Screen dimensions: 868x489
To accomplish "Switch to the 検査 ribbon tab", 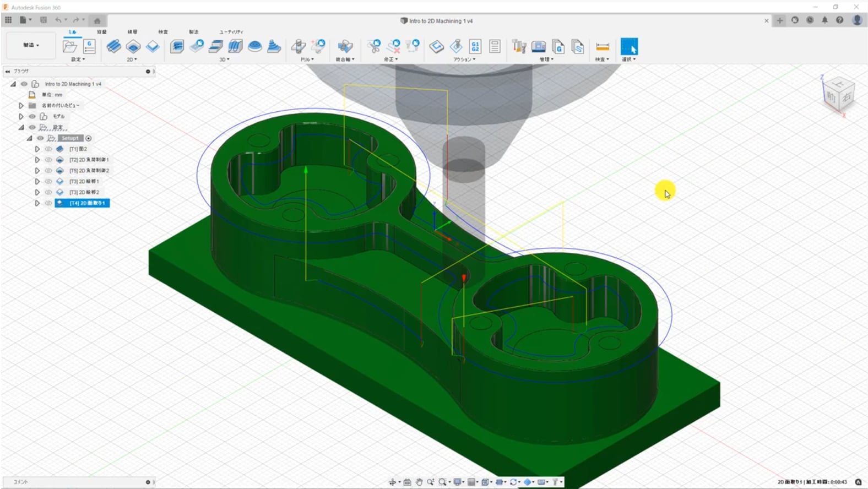I will tap(163, 32).
